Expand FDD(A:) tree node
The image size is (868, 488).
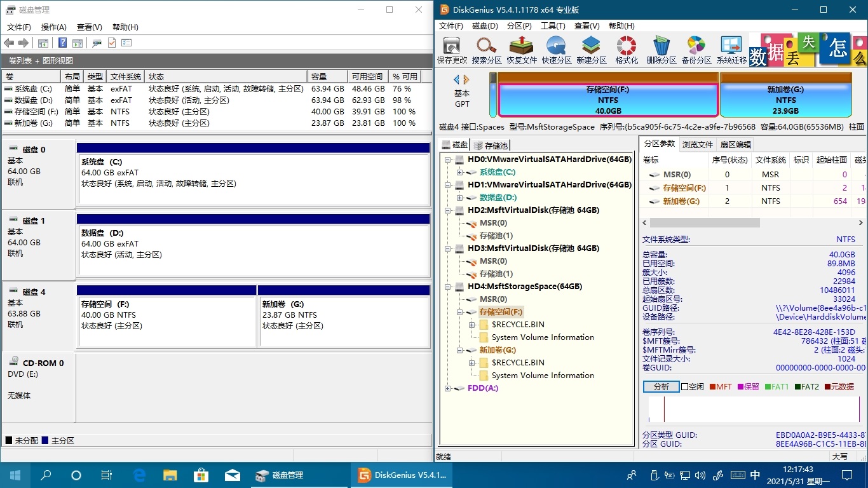tap(448, 388)
